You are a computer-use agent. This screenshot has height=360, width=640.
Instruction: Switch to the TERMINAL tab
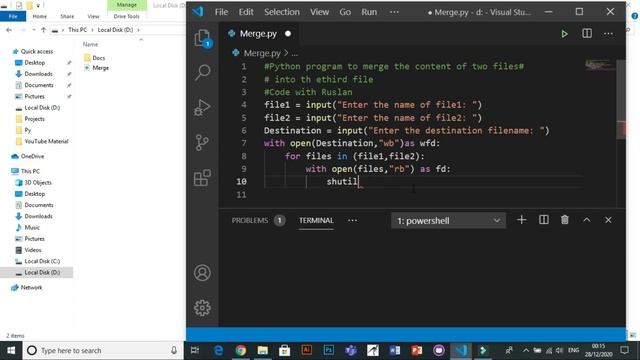tap(316, 220)
